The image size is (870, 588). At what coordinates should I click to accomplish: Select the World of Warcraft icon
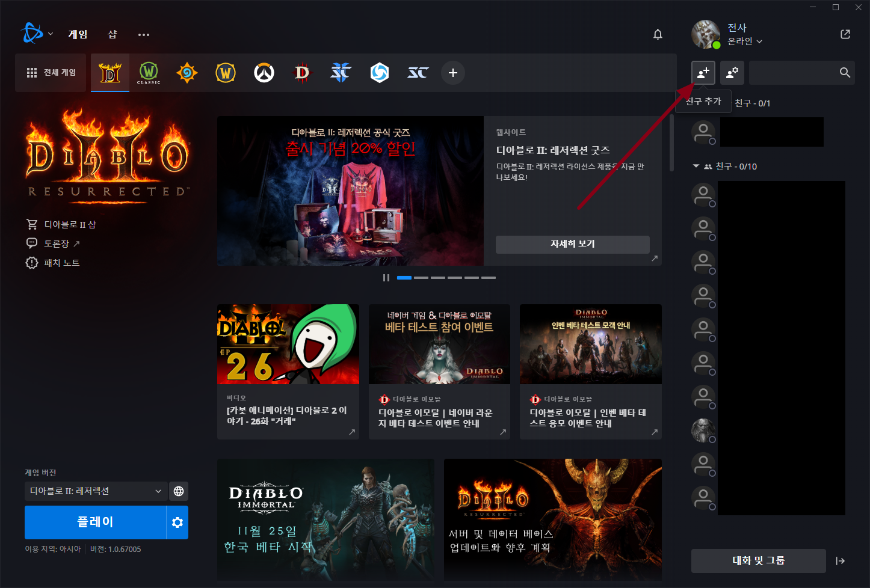(226, 73)
